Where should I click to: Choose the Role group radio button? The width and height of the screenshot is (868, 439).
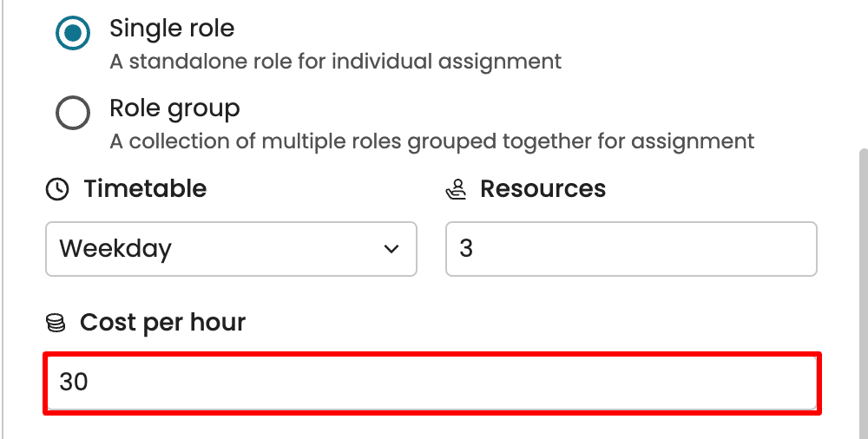click(73, 113)
